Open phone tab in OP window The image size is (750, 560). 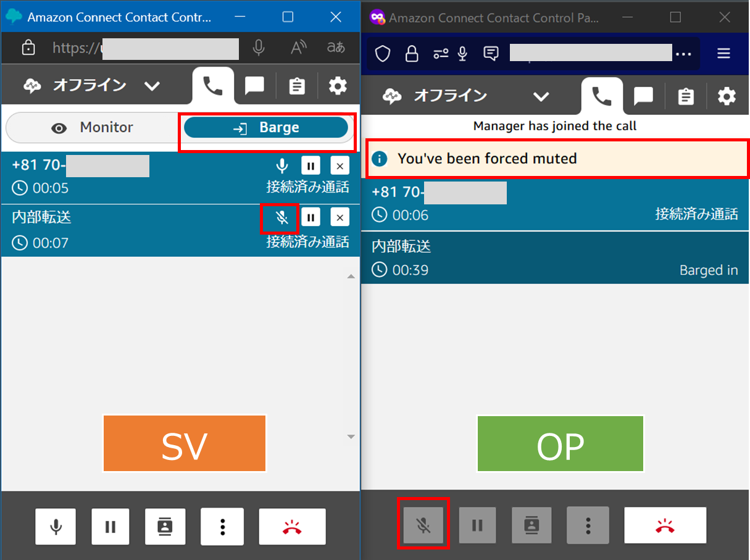coord(602,96)
